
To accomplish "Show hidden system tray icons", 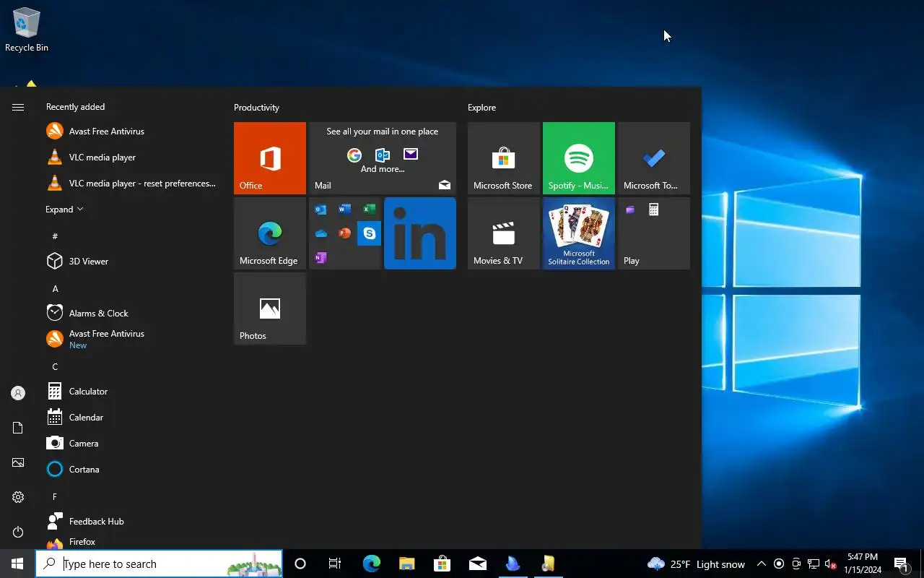I will click(x=761, y=564).
